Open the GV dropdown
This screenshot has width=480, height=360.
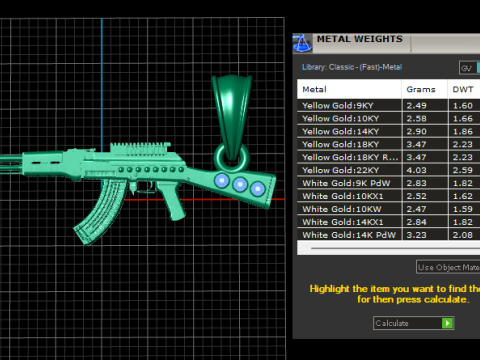coord(469,68)
